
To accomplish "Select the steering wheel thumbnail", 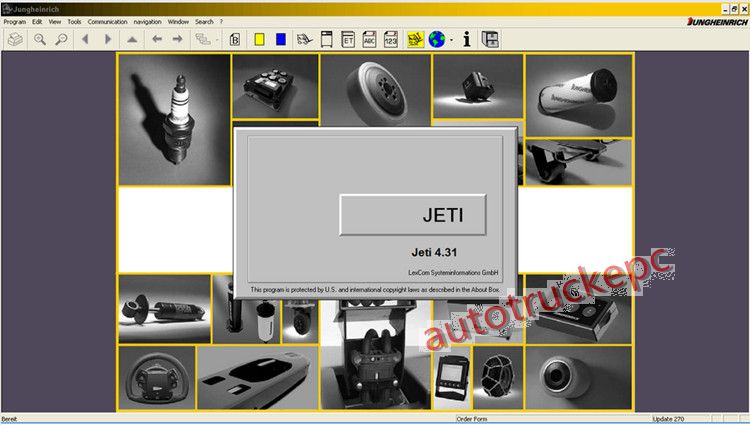I will coord(157,378).
